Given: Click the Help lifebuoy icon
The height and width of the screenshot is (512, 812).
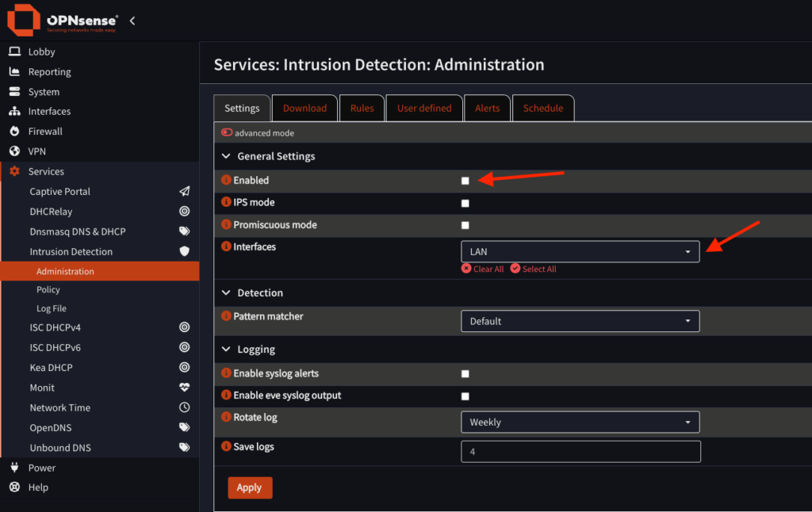Looking at the screenshot, I should 14,487.
